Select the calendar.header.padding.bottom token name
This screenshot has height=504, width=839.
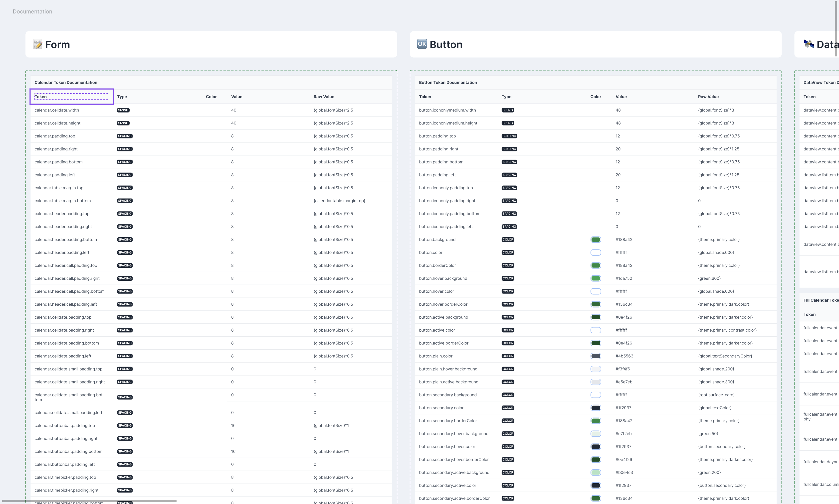(66, 240)
